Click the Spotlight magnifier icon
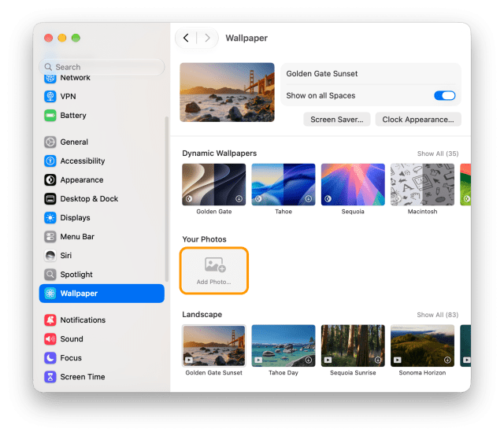The image size is (504, 436). (x=50, y=275)
